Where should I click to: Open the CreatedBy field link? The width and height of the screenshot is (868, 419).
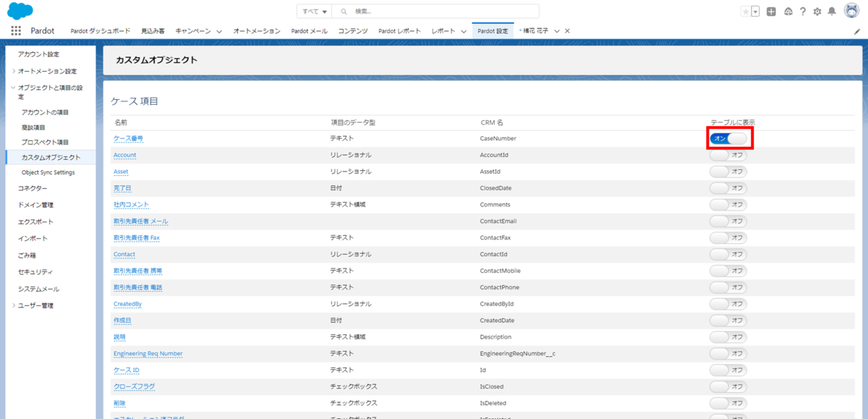coord(127,304)
